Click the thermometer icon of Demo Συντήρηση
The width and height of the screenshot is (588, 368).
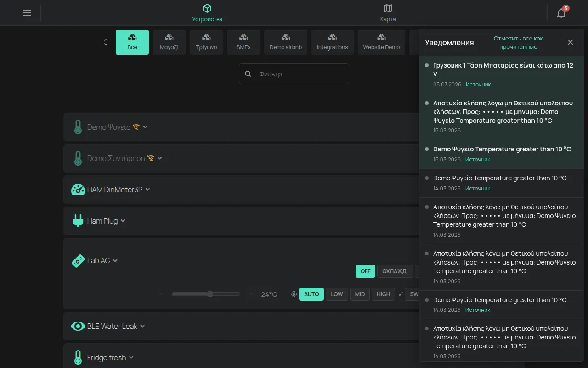click(78, 158)
